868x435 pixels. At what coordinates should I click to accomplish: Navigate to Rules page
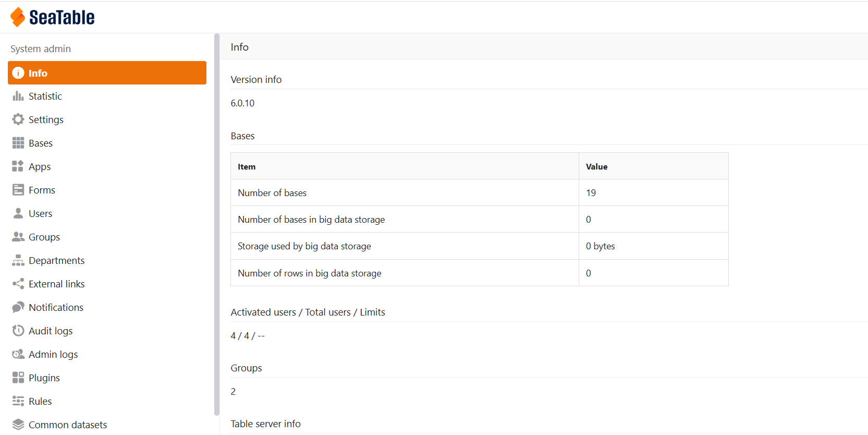pos(40,401)
